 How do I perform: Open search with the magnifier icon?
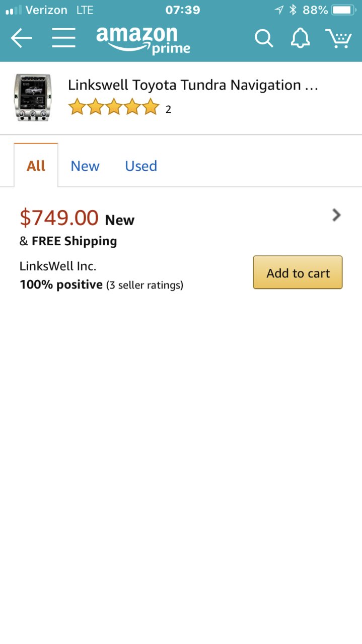(263, 38)
